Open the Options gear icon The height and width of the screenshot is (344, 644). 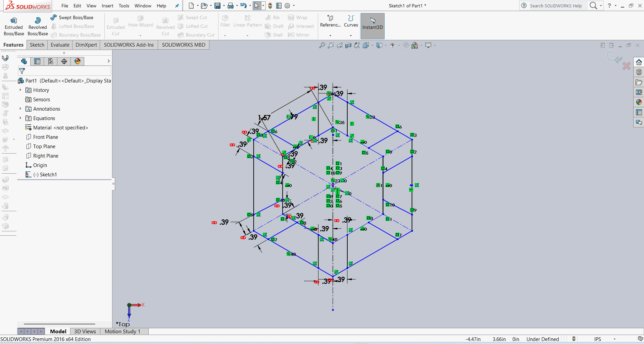(287, 6)
